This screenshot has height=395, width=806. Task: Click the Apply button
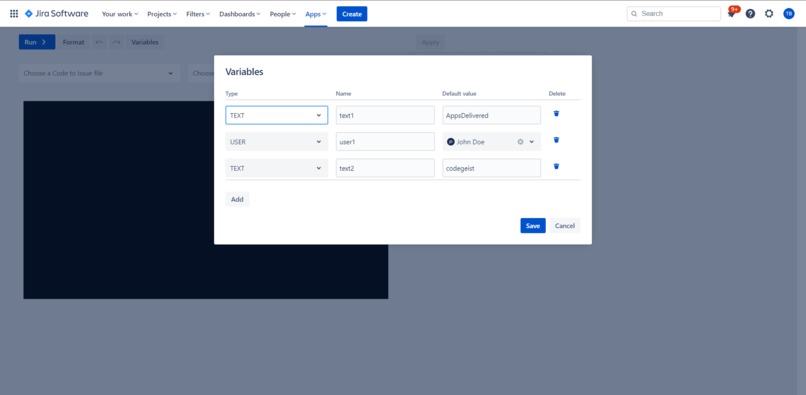click(x=430, y=42)
